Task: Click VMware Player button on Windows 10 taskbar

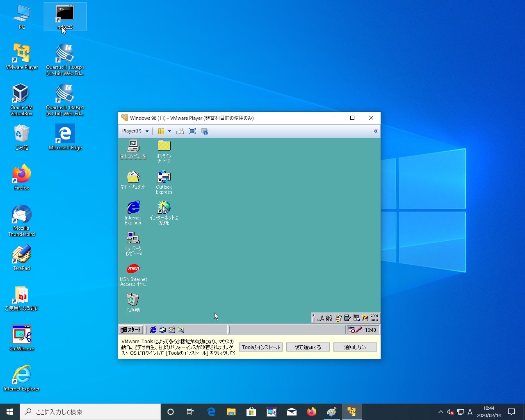Action: point(352,412)
